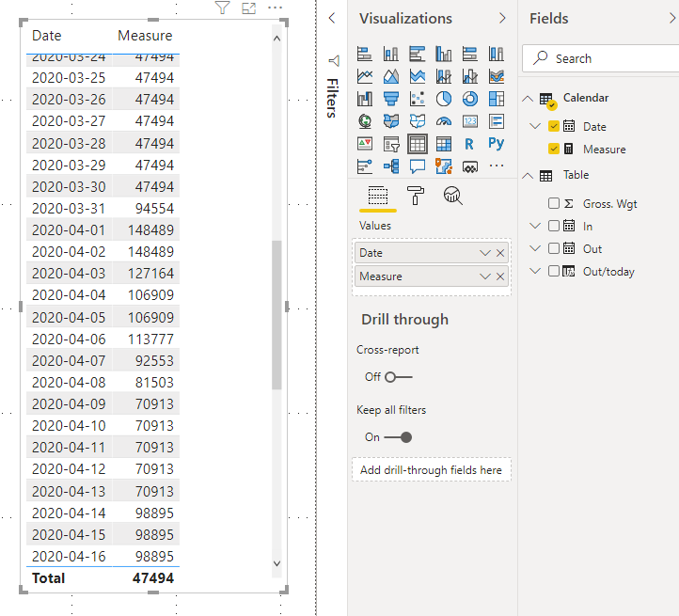679x616 pixels.
Task: Add the Decomposition tree visual
Action: pos(391,166)
